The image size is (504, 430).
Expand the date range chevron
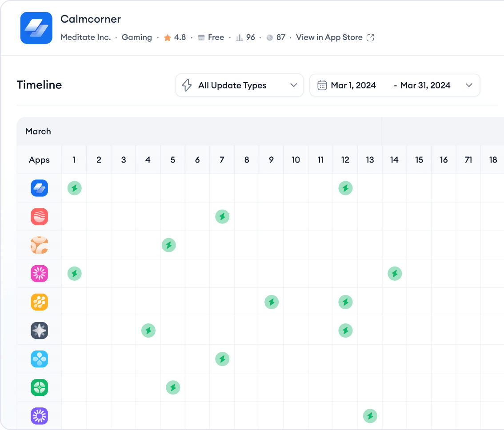[x=469, y=85]
